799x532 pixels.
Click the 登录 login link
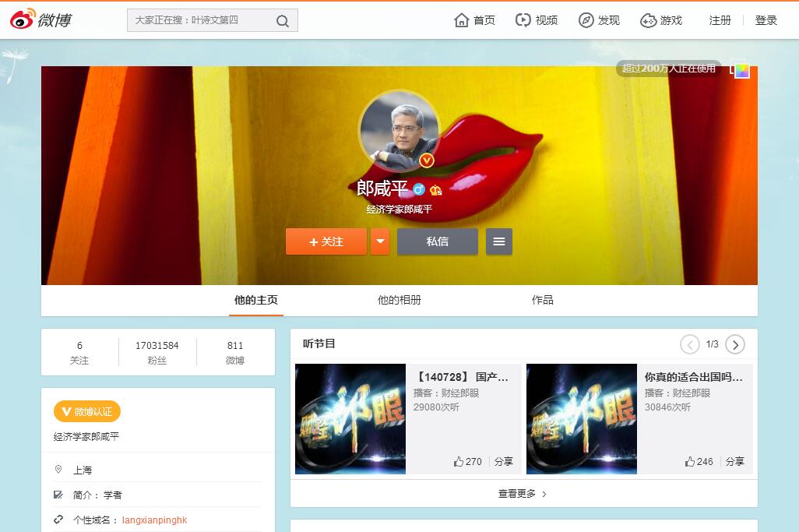tap(766, 20)
